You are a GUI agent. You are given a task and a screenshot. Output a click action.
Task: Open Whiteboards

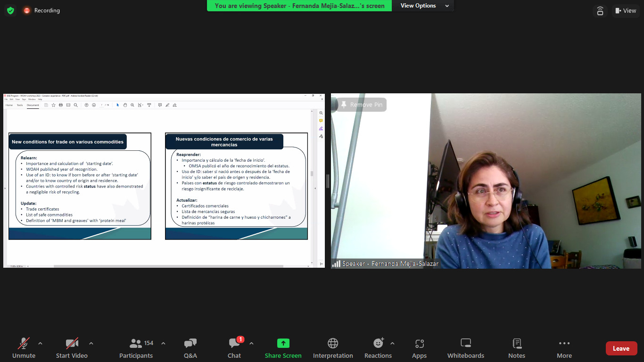click(x=465, y=348)
